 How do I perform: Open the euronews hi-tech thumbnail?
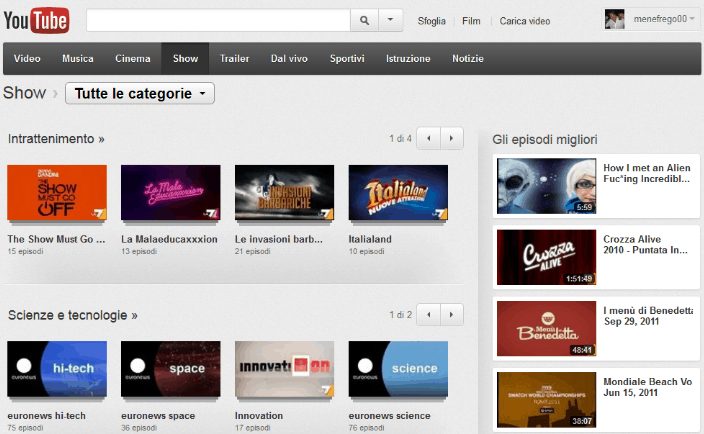57,369
